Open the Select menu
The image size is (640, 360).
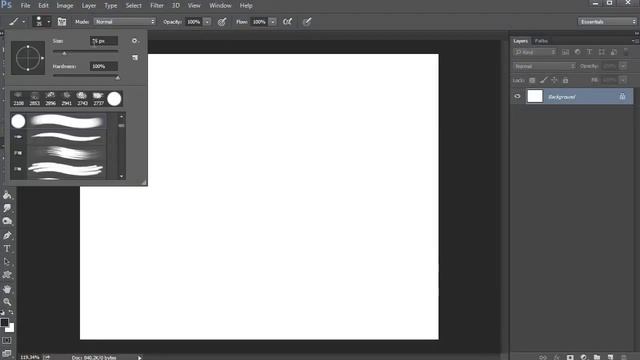133,6
